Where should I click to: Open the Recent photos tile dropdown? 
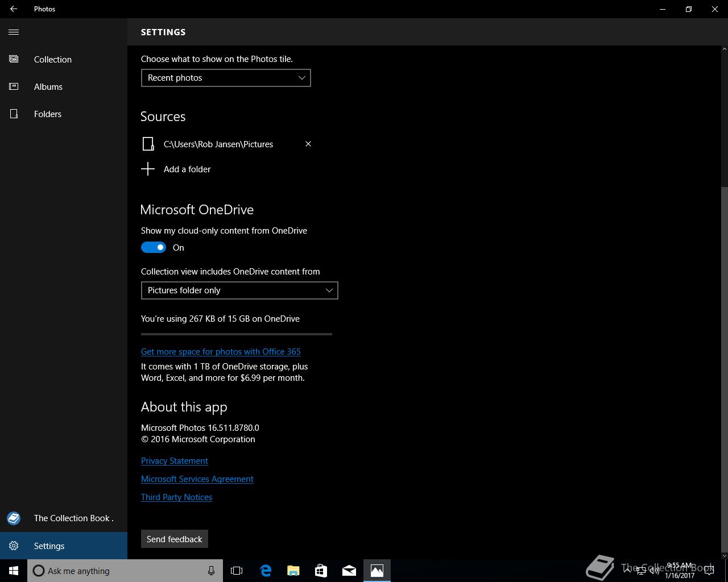[x=226, y=78]
